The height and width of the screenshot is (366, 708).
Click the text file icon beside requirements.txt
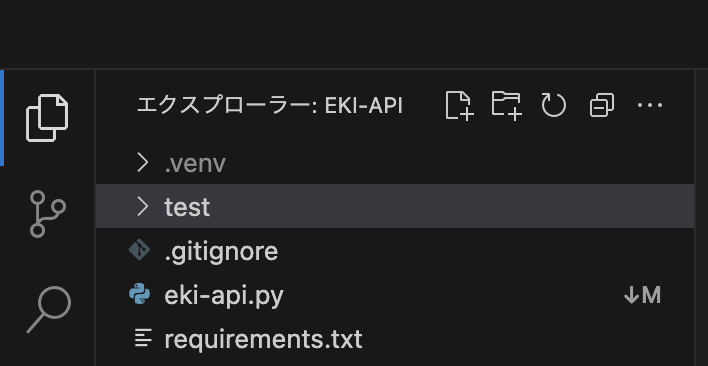coord(143,338)
